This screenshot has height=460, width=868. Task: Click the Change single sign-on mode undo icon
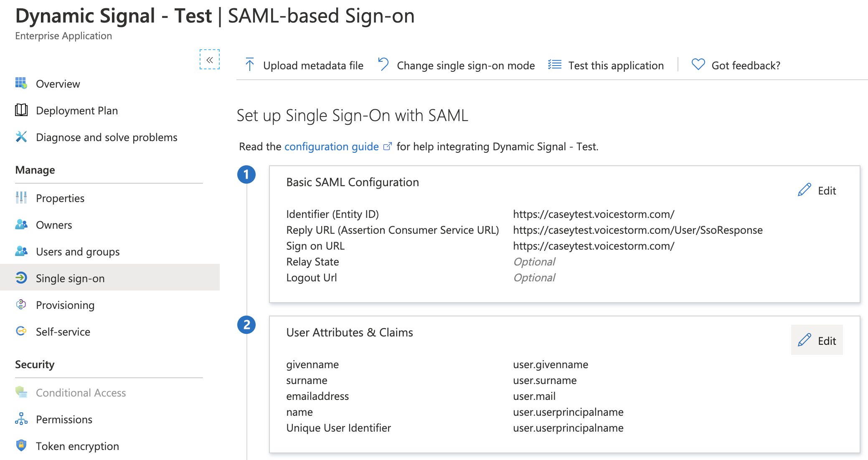coord(383,65)
